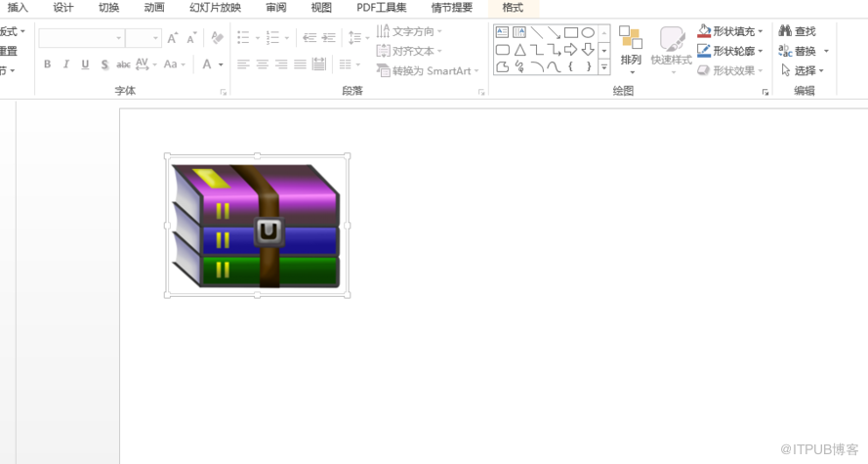Select the elbow connector shape
Image resolution: width=868 pixels, height=464 pixels.
(x=536, y=50)
